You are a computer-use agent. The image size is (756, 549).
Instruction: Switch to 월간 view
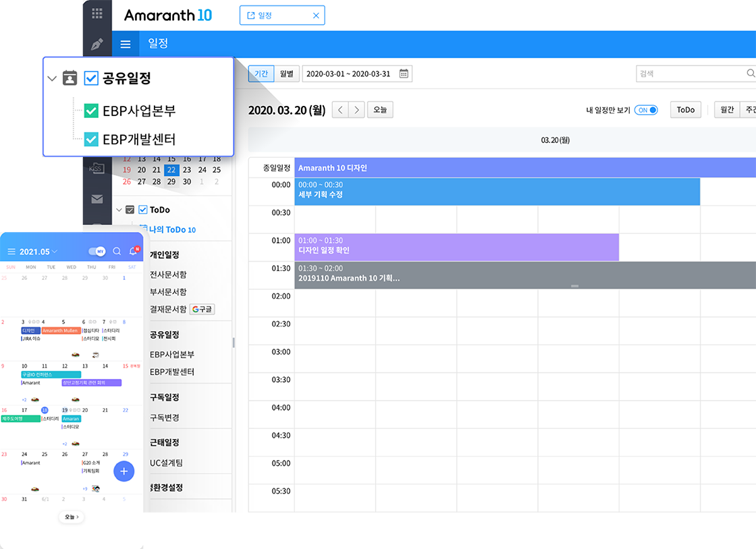pyautogui.click(x=727, y=110)
